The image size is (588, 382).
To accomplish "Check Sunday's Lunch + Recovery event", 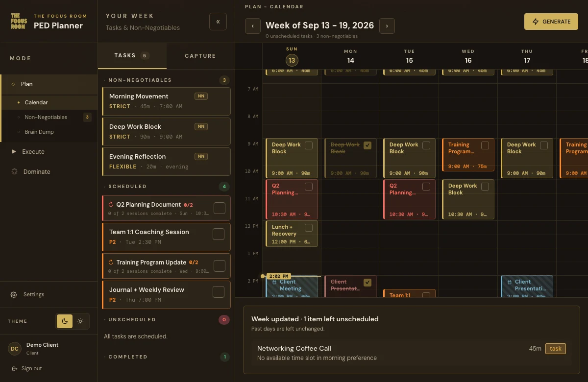I will 309,228.
